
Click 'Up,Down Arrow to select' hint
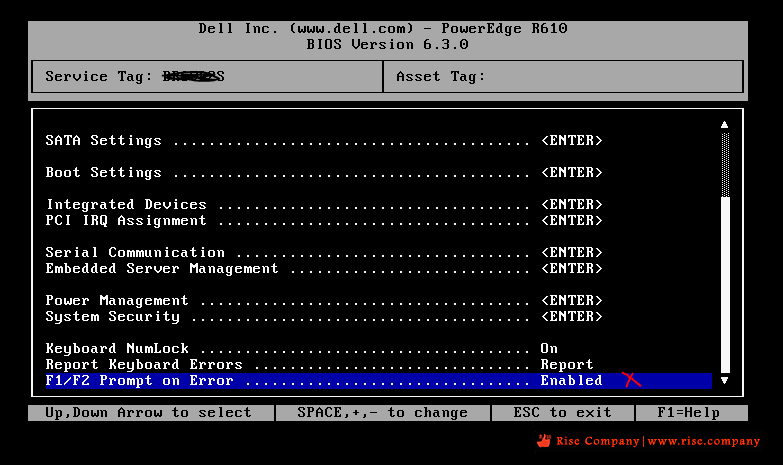coord(149,413)
